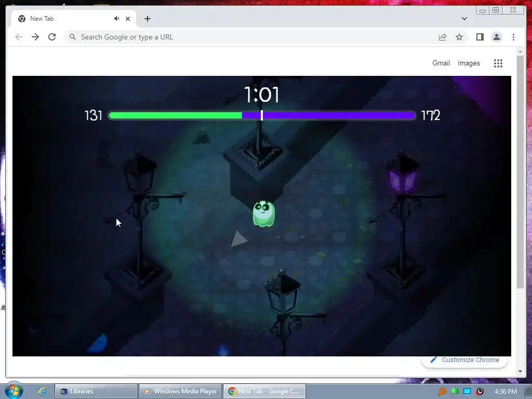The width and height of the screenshot is (532, 399).
Task: Click the green tray icon
Action: (455, 391)
